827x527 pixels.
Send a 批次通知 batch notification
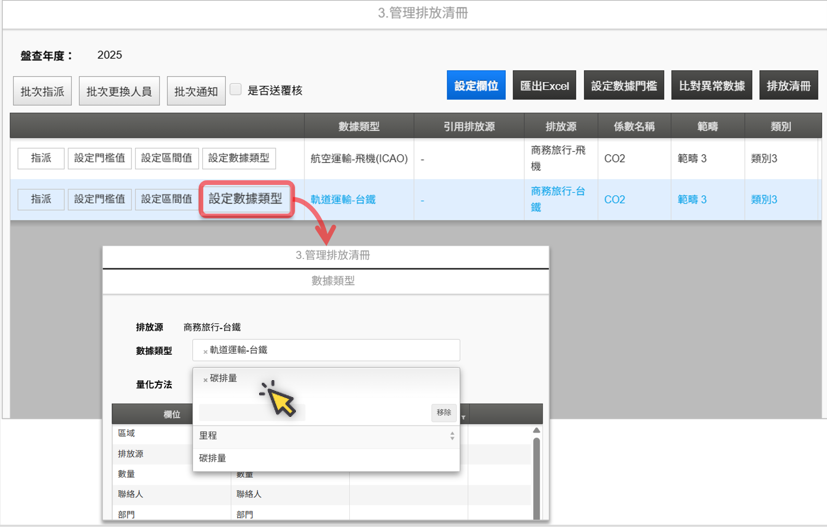click(x=196, y=91)
